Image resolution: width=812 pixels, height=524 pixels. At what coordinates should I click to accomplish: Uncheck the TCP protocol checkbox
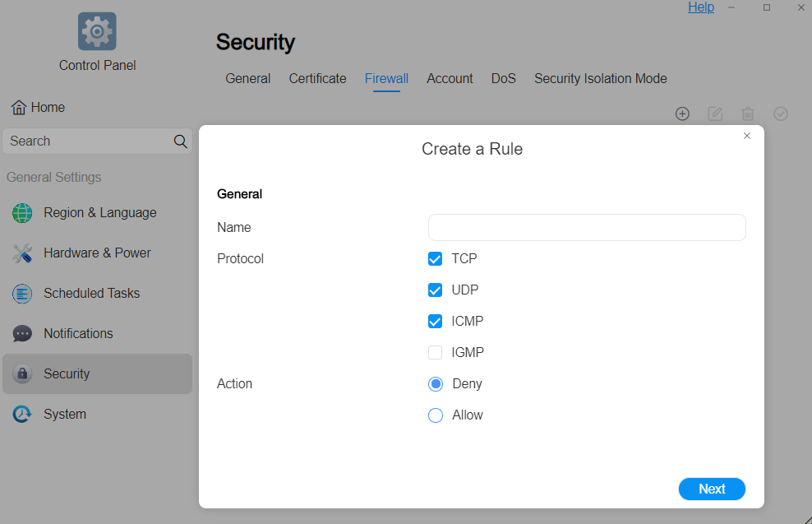pos(436,259)
